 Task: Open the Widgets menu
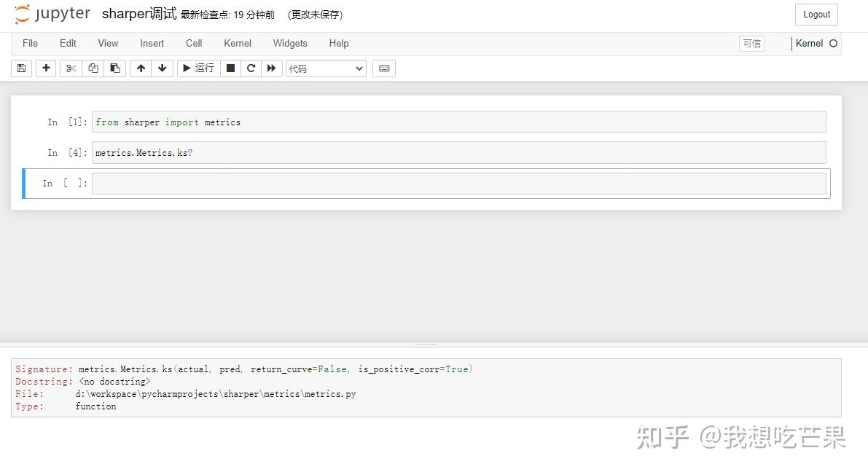click(x=289, y=44)
